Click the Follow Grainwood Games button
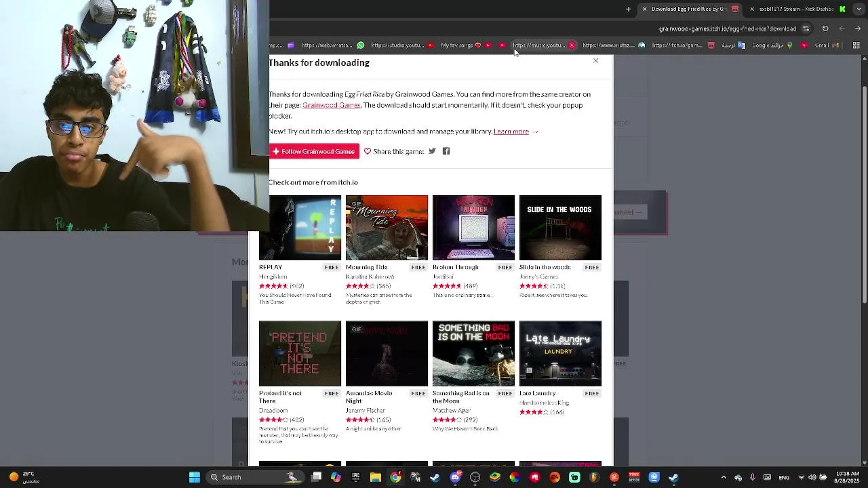The height and width of the screenshot is (488, 868). click(314, 151)
